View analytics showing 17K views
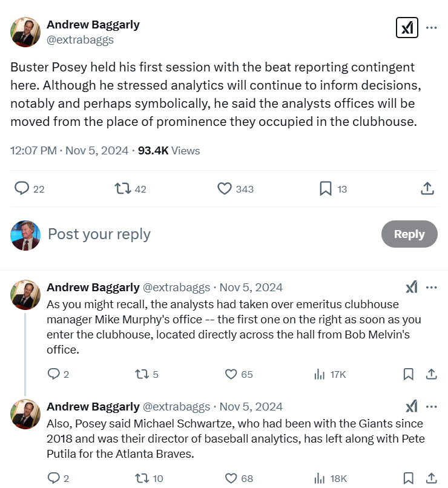This screenshot has width=448, height=488. pos(320,374)
